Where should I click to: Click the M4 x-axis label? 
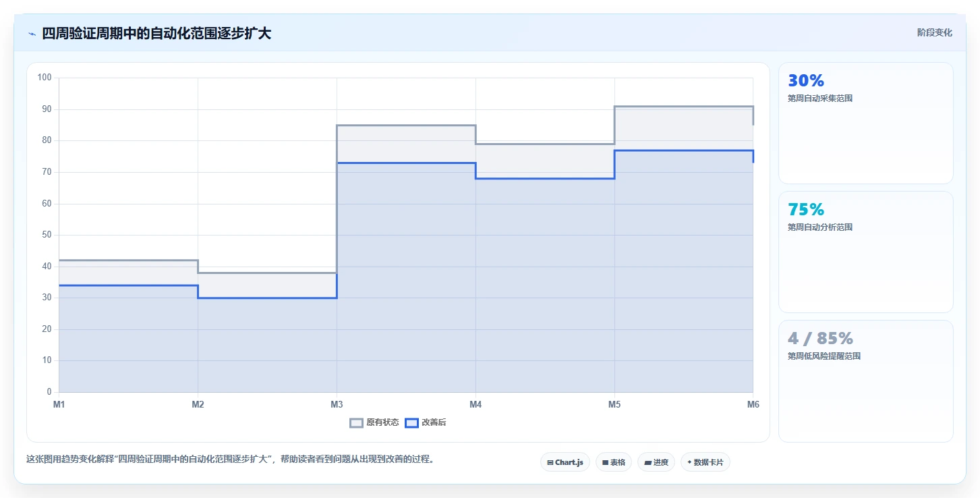tap(475, 404)
